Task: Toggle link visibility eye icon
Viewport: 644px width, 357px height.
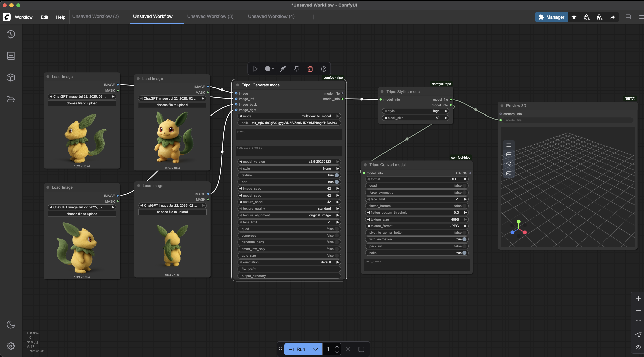Action: pyautogui.click(x=638, y=347)
